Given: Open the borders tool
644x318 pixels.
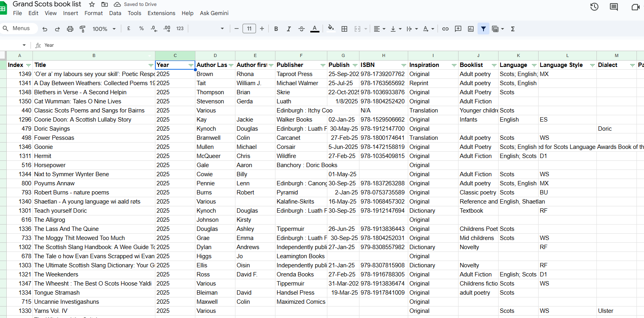Looking at the screenshot, I should [x=344, y=29].
